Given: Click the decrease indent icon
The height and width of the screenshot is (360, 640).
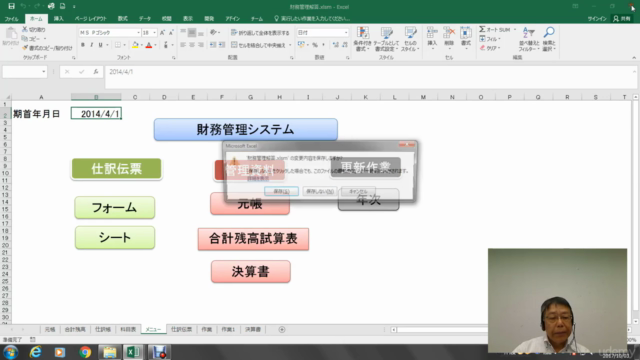Looking at the screenshot, I should 213,45.
